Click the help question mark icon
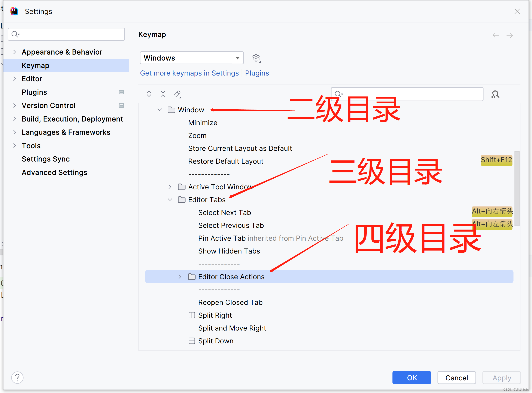This screenshot has height=393, width=532. tap(17, 377)
